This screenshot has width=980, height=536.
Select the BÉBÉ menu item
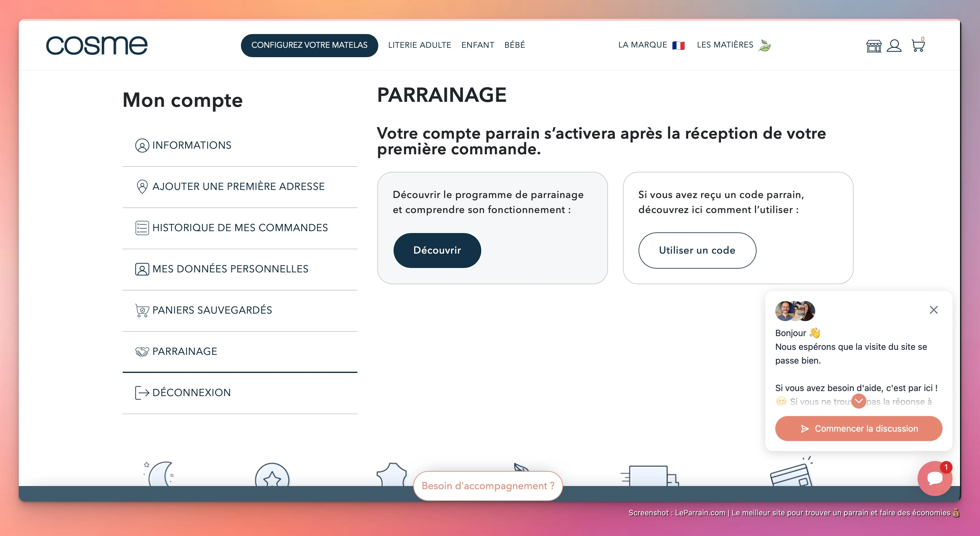coord(514,45)
